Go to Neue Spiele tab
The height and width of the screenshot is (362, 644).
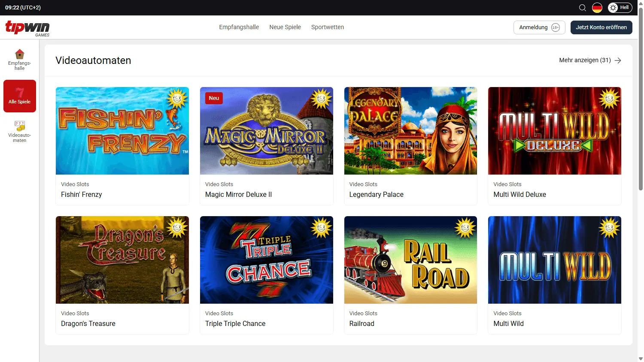tap(285, 27)
